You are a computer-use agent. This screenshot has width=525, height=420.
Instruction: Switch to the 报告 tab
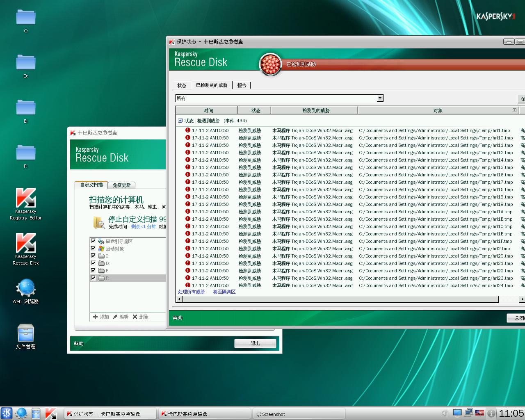[x=242, y=85]
